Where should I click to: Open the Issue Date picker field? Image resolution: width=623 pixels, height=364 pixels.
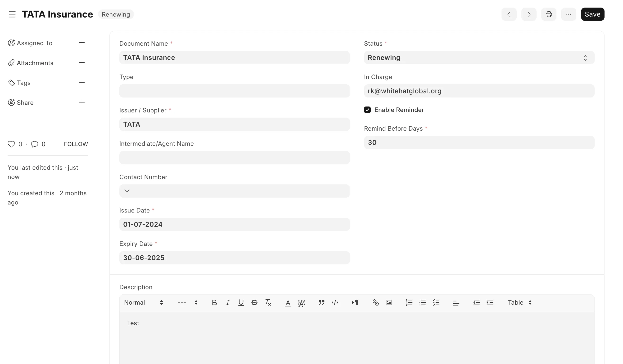(234, 224)
